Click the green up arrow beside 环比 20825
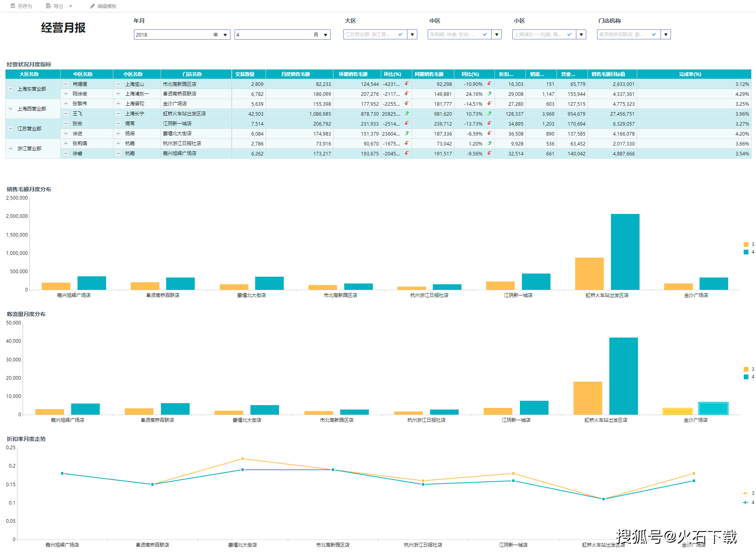Viewport: 756px width, 553px height. tap(406, 114)
